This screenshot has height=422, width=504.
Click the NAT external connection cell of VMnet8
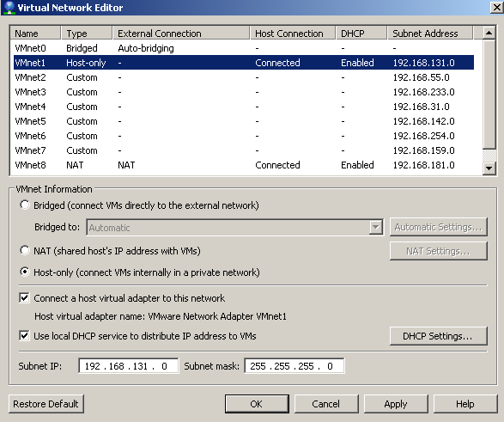[x=126, y=165]
